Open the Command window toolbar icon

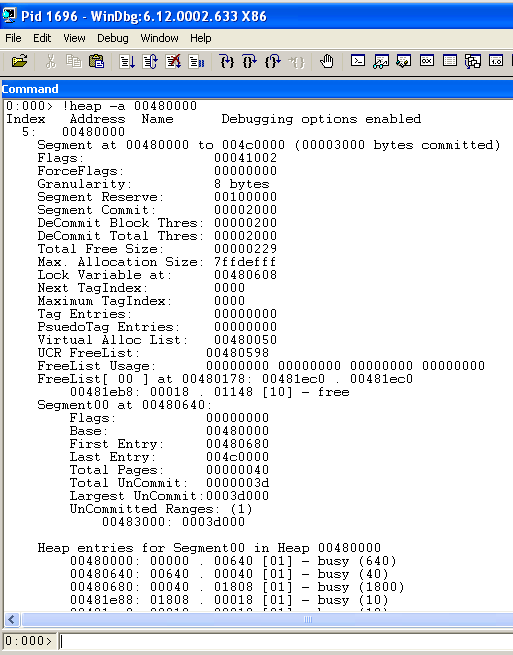click(x=358, y=61)
